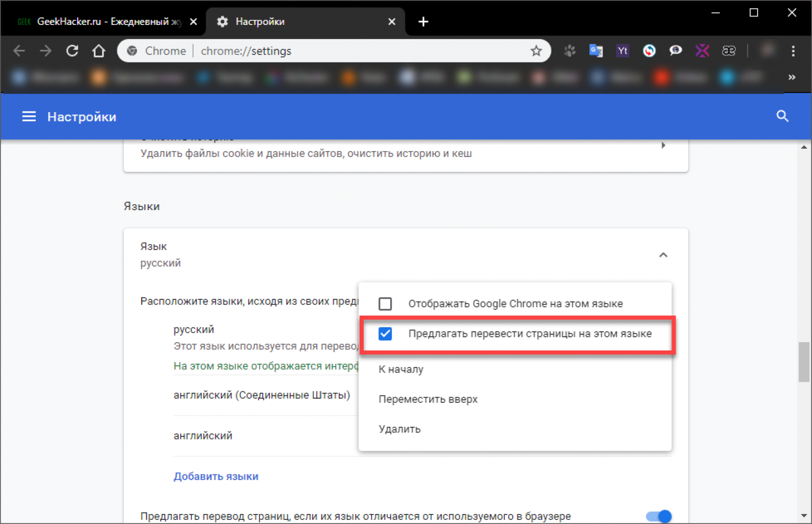The image size is (812, 524).
Task: Toggle the Предлагать перевод страниц switch
Action: pyautogui.click(x=659, y=516)
